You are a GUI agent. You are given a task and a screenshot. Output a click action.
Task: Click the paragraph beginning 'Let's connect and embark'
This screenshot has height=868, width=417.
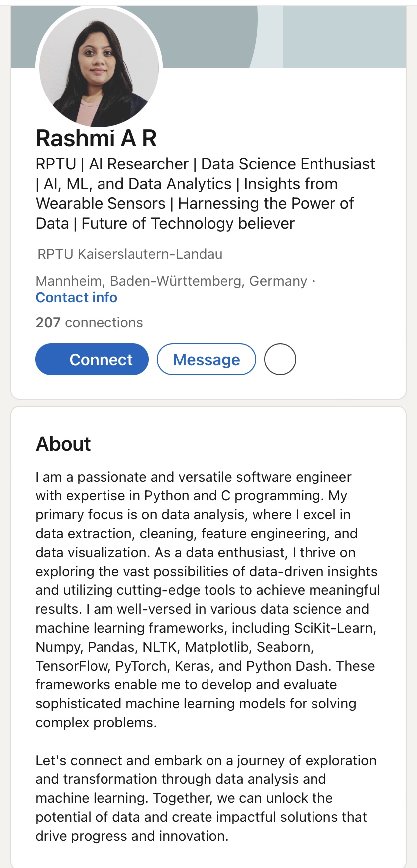[x=206, y=760]
